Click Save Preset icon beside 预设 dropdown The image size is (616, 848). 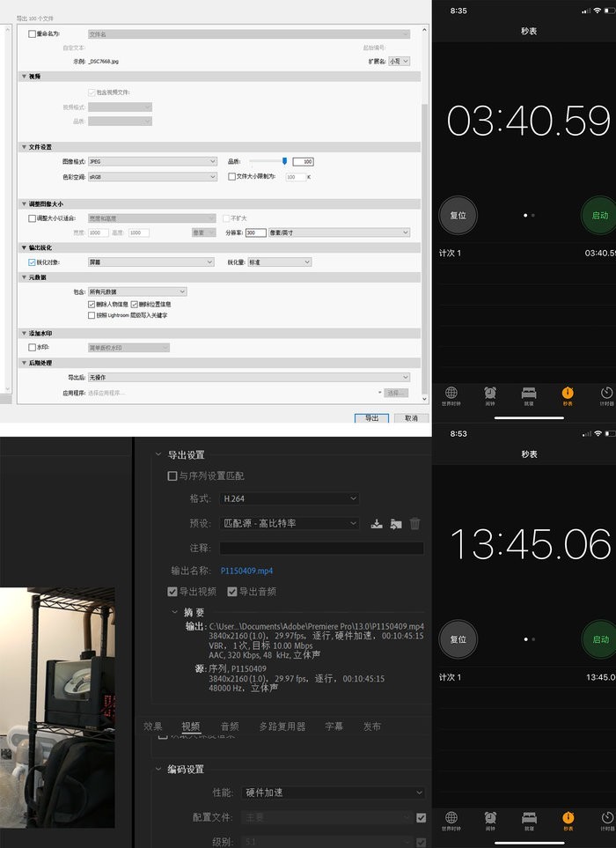pos(377,524)
